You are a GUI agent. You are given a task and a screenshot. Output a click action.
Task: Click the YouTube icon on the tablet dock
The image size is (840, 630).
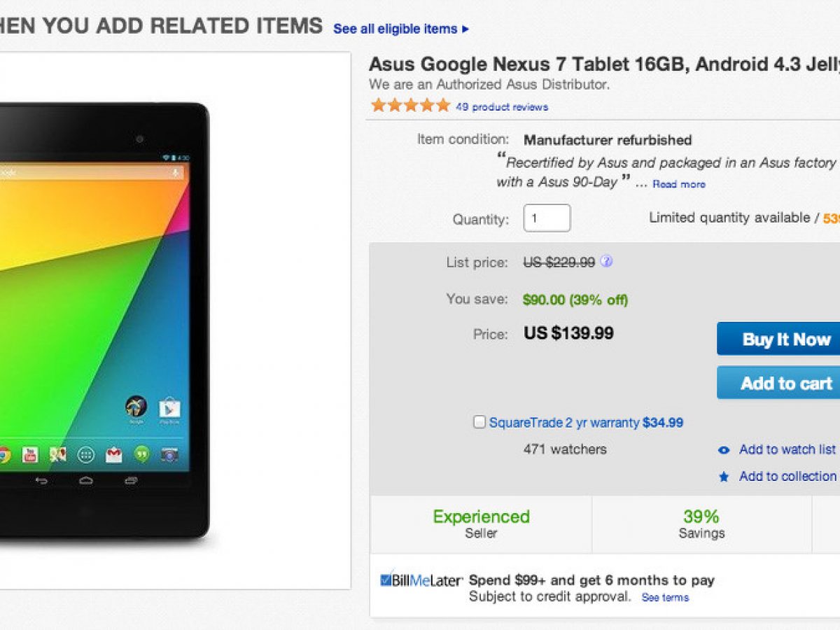tap(29, 455)
